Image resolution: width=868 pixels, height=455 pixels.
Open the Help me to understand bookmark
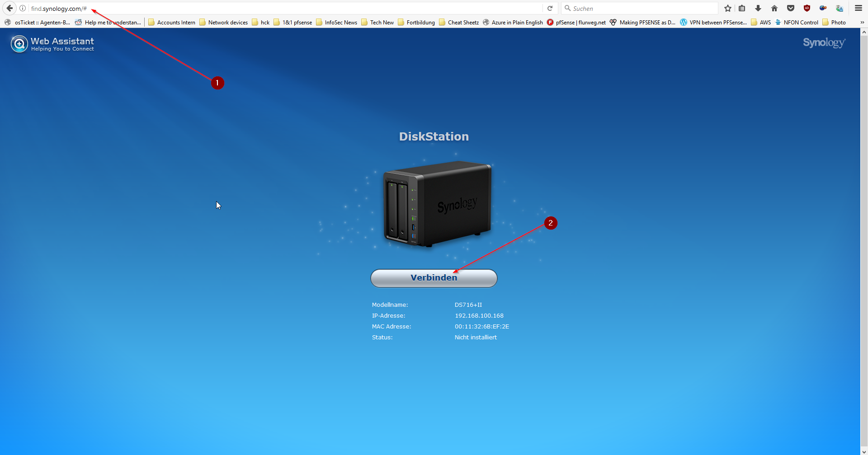(x=108, y=22)
